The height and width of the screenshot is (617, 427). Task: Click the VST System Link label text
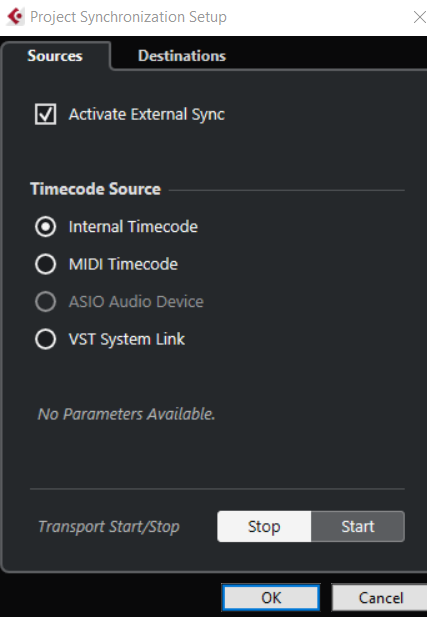click(x=127, y=339)
